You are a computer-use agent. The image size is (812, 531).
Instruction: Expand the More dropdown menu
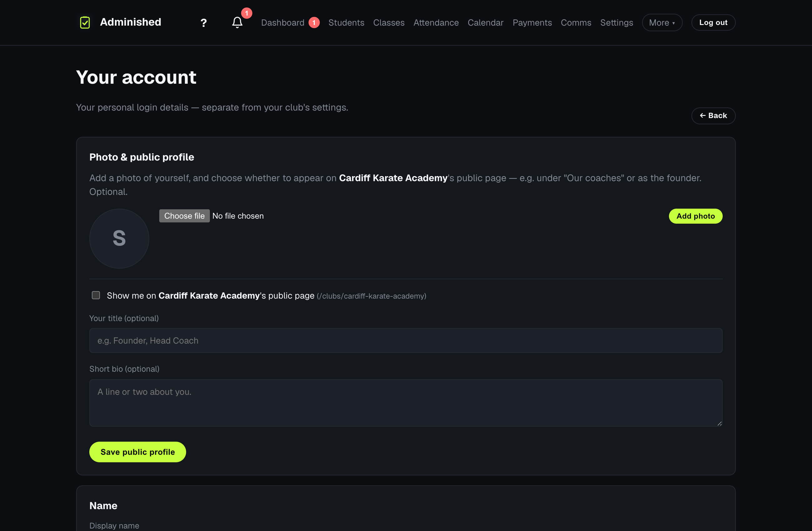(662, 22)
